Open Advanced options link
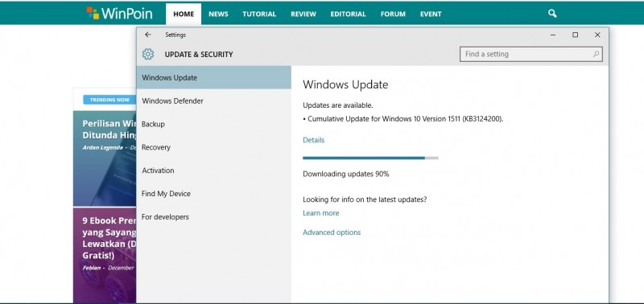Screen dimensions: 644x304 coord(332,232)
